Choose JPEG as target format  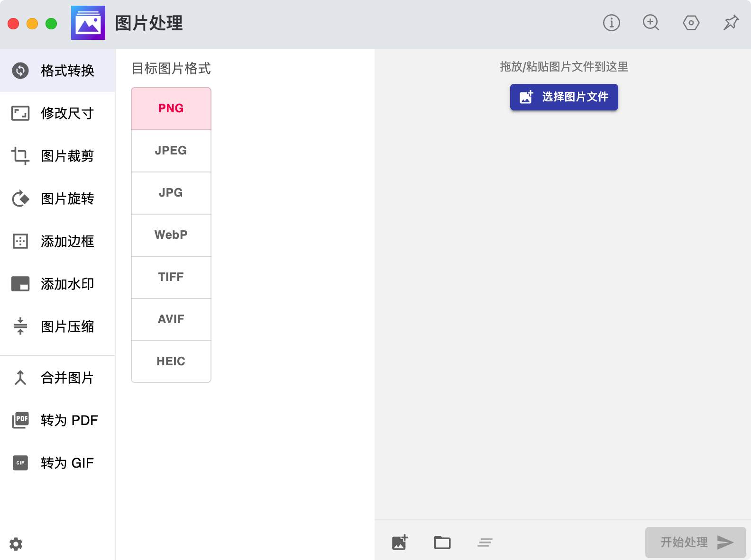pyautogui.click(x=171, y=151)
